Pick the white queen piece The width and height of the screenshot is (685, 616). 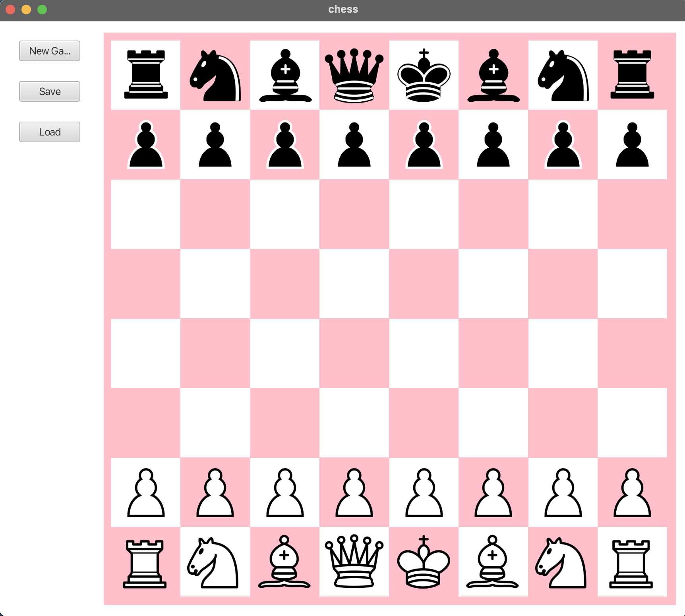click(354, 562)
